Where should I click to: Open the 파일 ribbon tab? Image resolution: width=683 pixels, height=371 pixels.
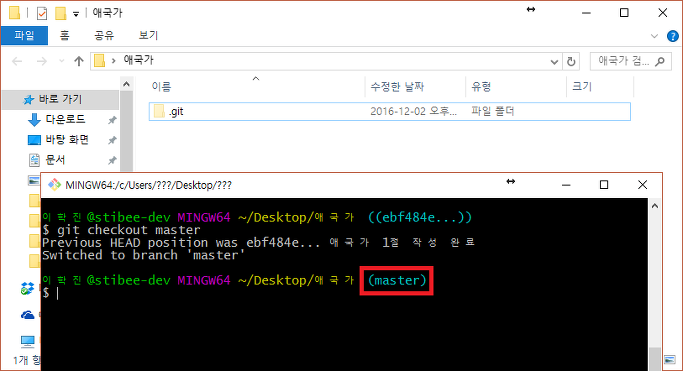coord(24,35)
